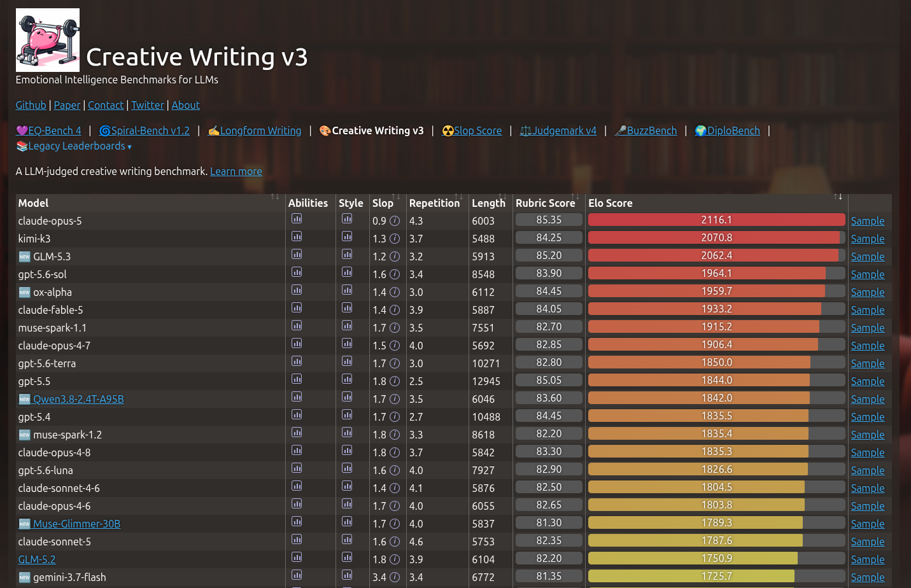Click the slop info icon for gemini-3.7-flash
911x588 pixels.
pyautogui.click(x=395, y=577)
